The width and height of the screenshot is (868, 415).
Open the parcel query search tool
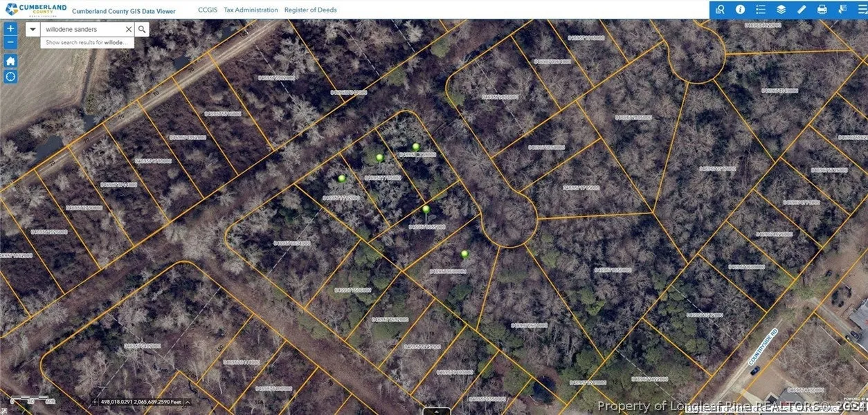(720, 10)
